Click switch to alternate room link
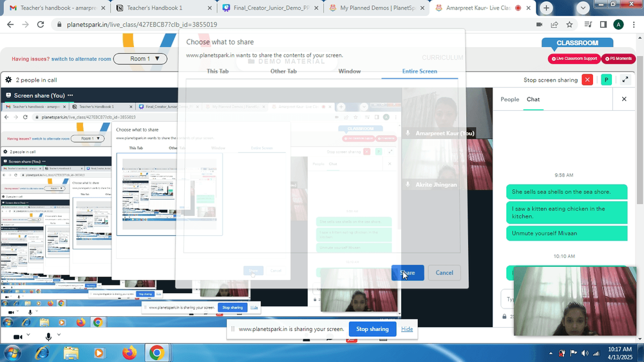The image size is (644, 362). click(x=81, y=59)
